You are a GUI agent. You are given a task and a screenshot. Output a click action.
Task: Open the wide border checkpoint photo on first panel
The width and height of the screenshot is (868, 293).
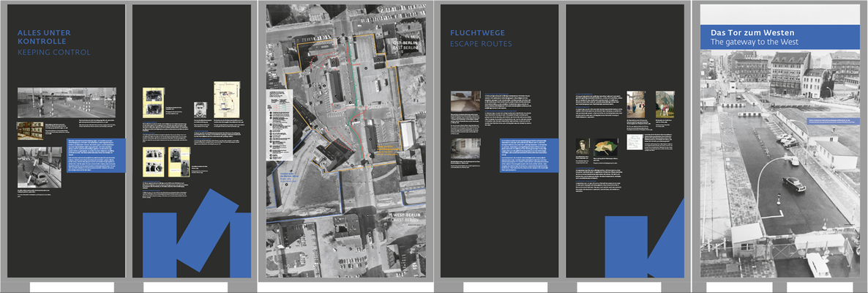[x=67, y=103]
